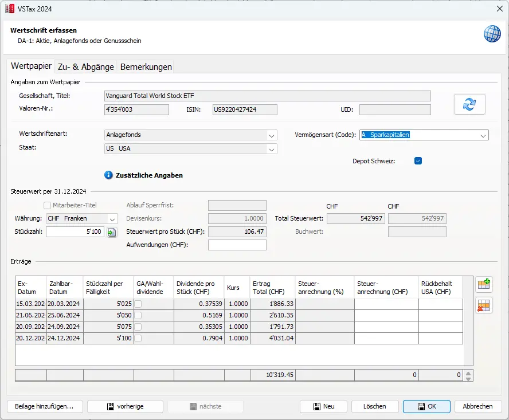Click the refresh securities data icon

469,104
